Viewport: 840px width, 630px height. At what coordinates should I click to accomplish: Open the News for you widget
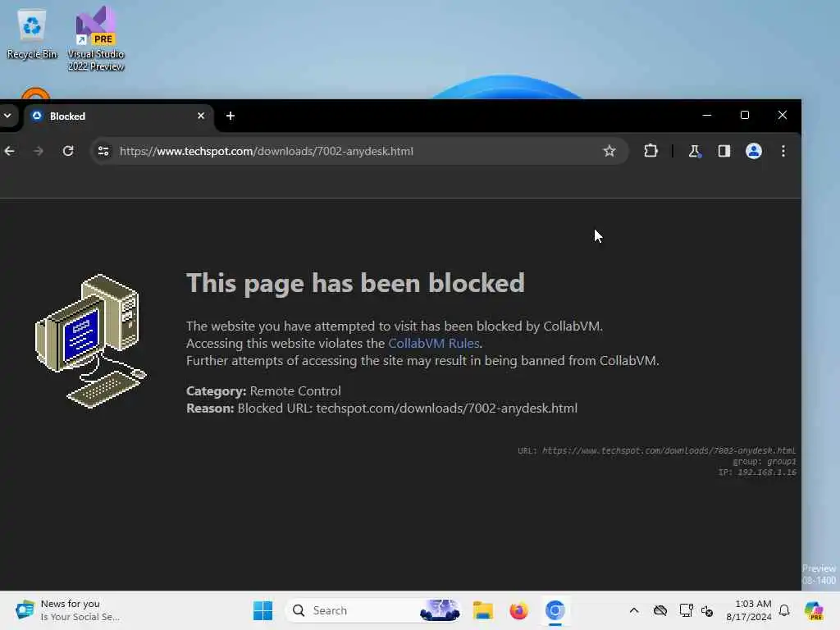67,610
